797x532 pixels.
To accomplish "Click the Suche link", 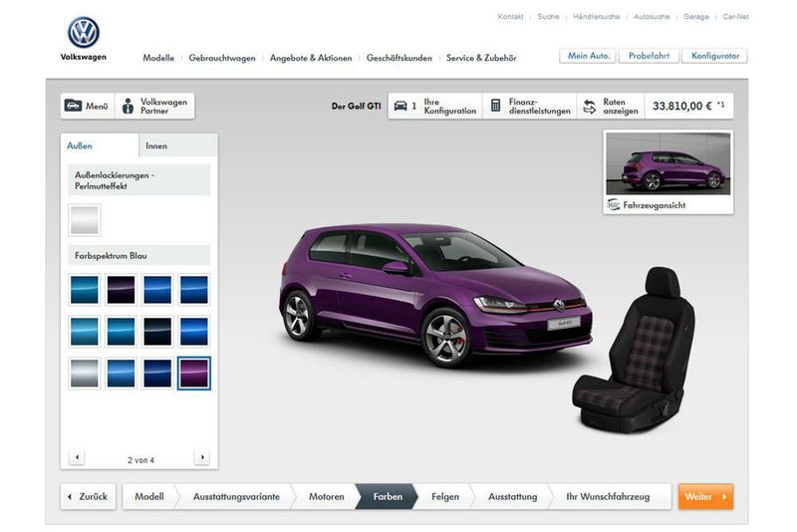I will click(x=548, y=17).
